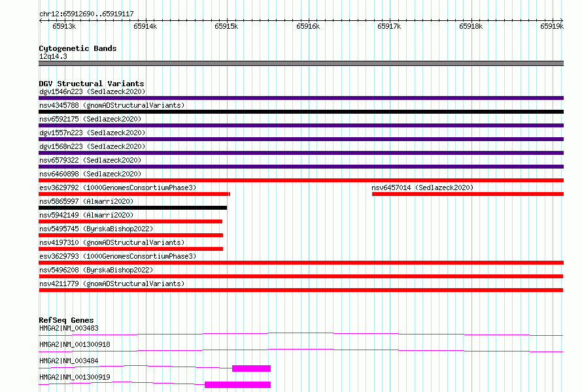Click the 65918k ruler tick label
The width and height of the screenshot is (582, 392).
point(471,26)
